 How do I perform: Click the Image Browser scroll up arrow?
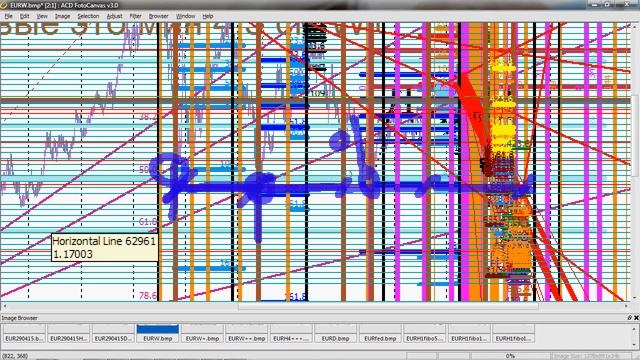[635, 328]
